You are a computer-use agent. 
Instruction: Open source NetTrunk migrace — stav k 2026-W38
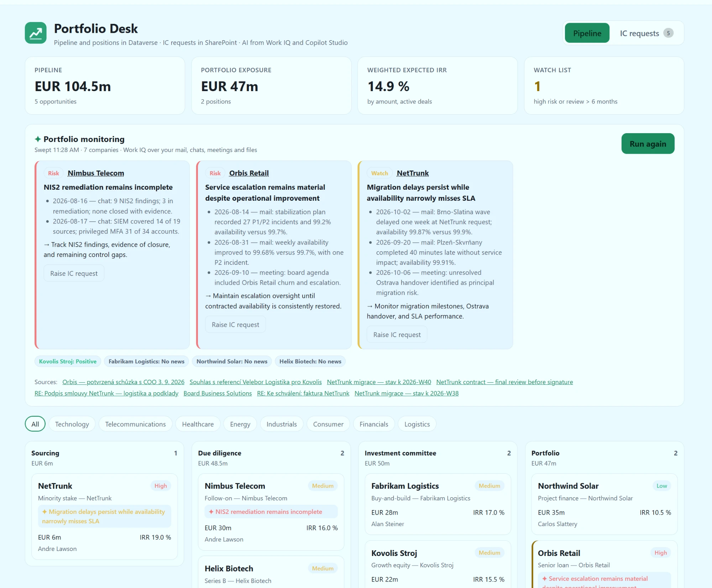407,393
